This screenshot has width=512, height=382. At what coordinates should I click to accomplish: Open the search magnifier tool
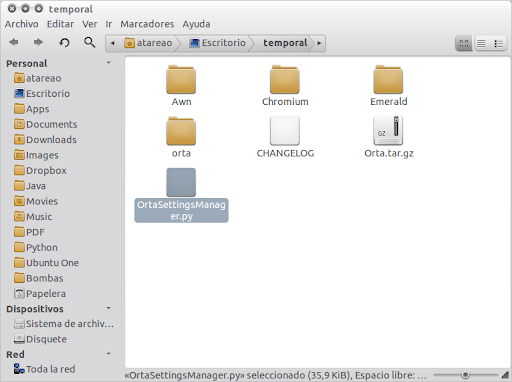tap(89, 42)
